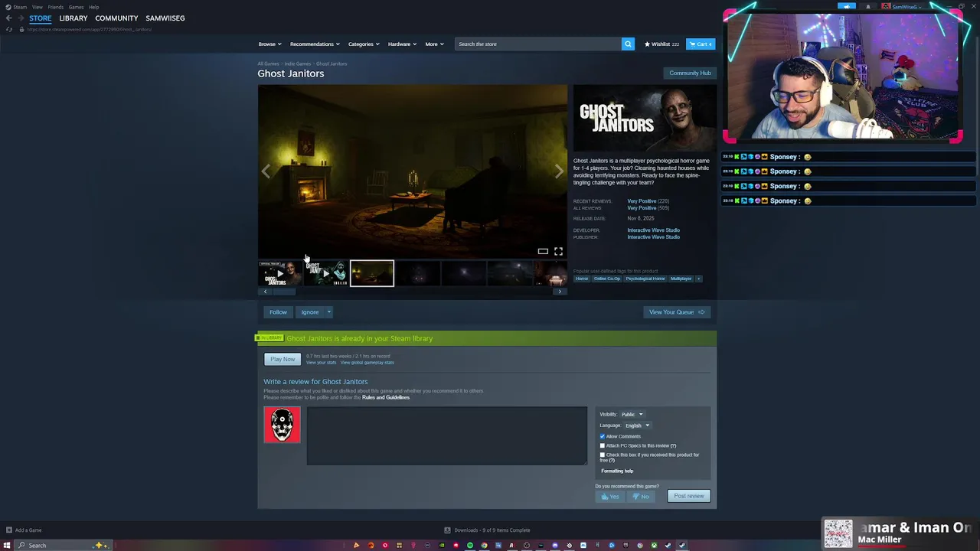The width and height of the screenshot is (980, 551).
Task: Click the user avatar beside review box
Action: point(282,425)
